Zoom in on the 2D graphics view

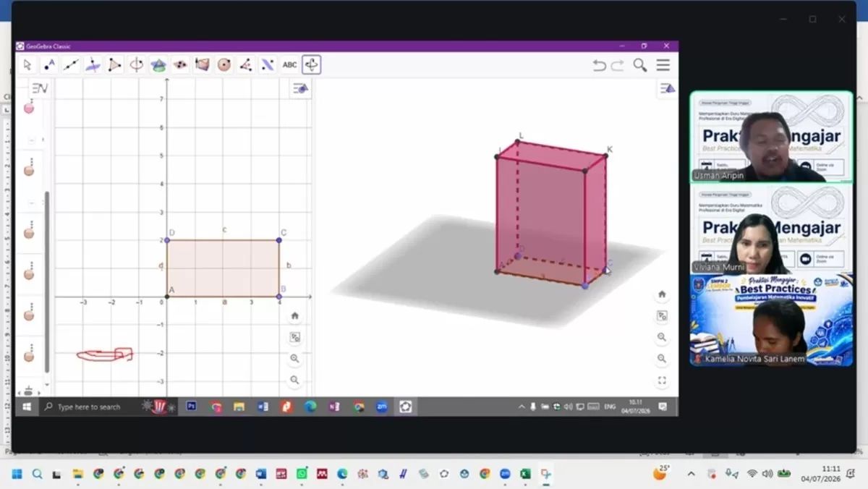294,358
